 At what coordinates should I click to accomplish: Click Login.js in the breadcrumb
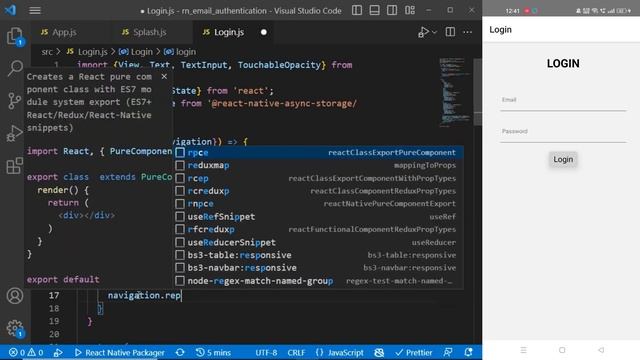coord(87,51)
